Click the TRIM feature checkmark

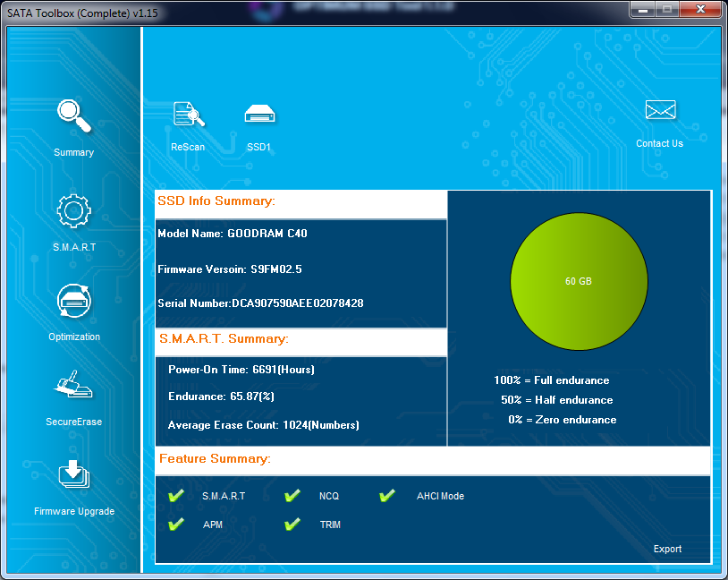pyautogui.click(x=292, y=525)
